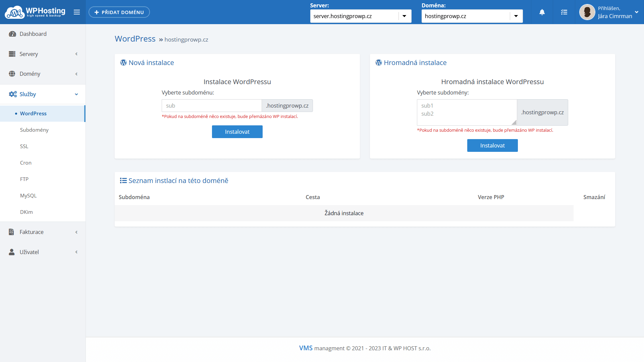Click Jára Cimrman's avatar picture

pos(587,12)
